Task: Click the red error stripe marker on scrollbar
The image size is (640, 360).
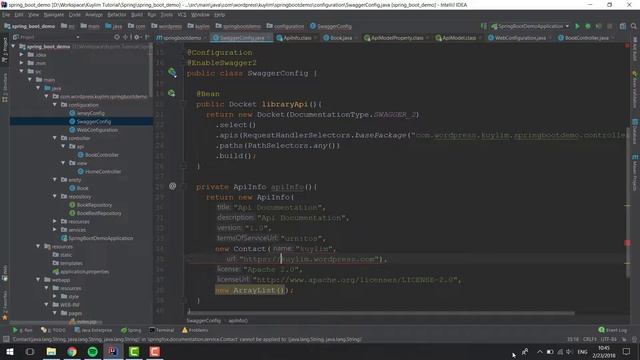Action: tap(627, 243)
